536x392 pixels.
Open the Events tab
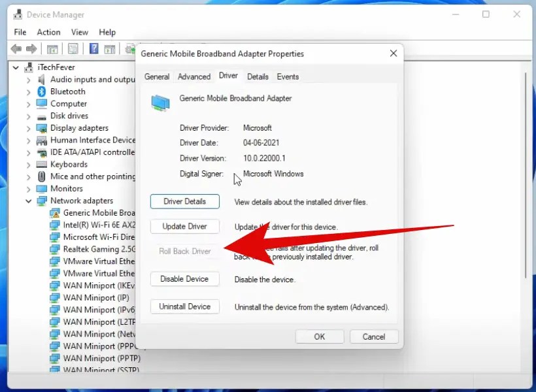click(x=288, y=76)
